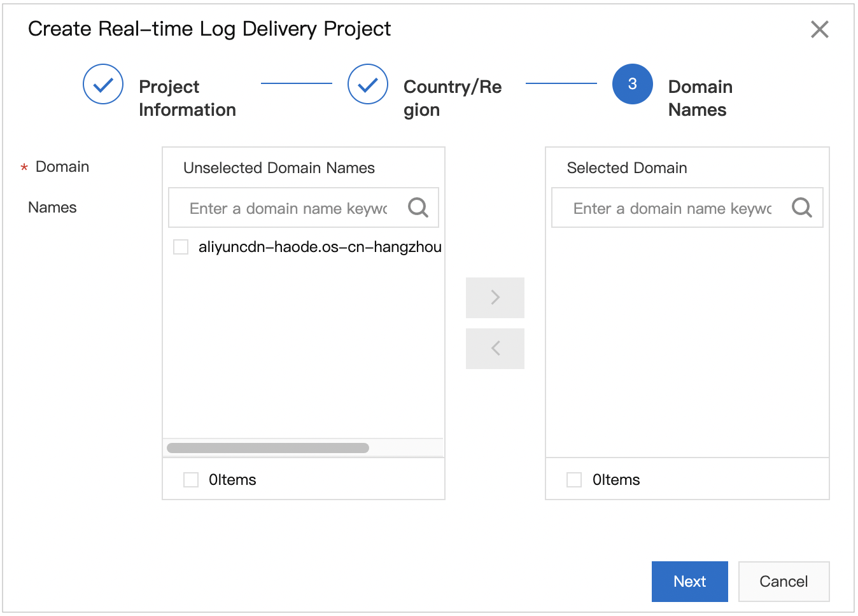Go to the Country/Region step label
The height and width of the screenshot is (616, 858).
(x=453, y=98)
